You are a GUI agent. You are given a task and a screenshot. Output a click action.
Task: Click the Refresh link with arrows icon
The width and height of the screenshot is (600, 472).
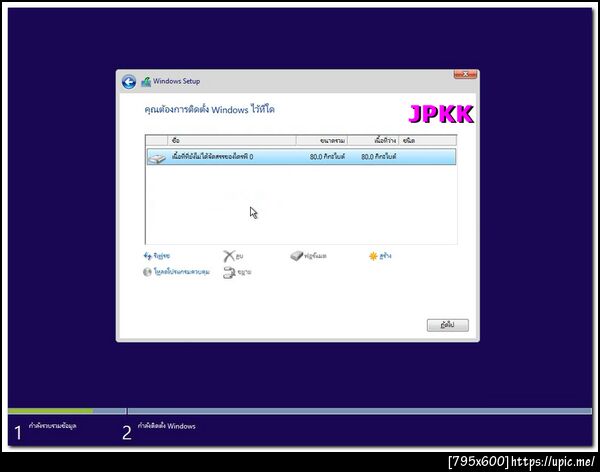coord(157,256)
